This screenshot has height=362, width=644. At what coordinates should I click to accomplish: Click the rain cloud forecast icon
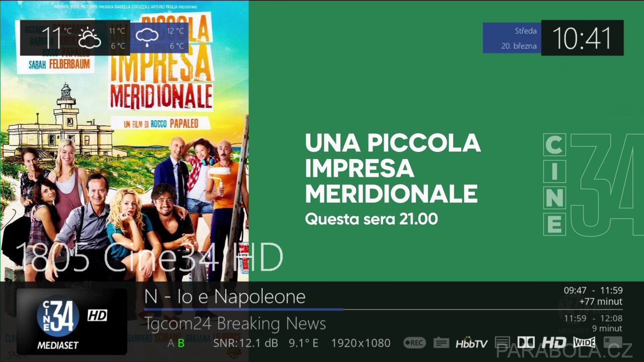coord(148,38)
